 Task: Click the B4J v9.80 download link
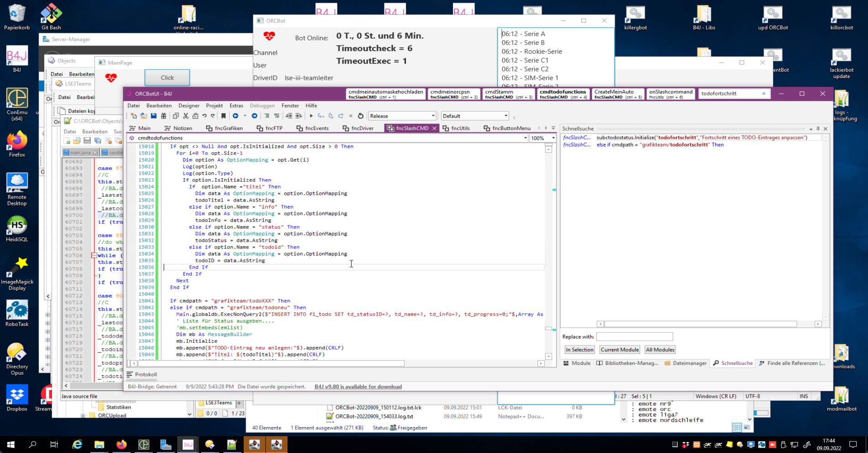click(x=358, y=386)
